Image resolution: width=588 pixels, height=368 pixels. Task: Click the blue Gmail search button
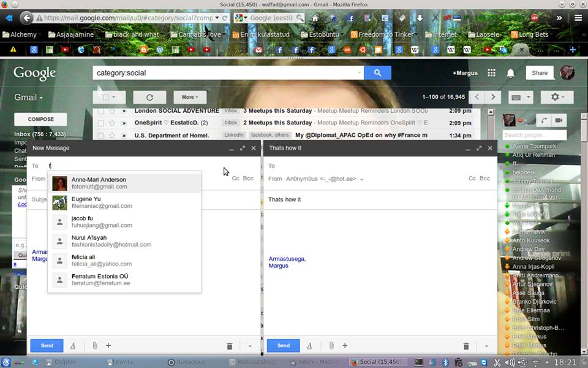click(x=378, y=73)
